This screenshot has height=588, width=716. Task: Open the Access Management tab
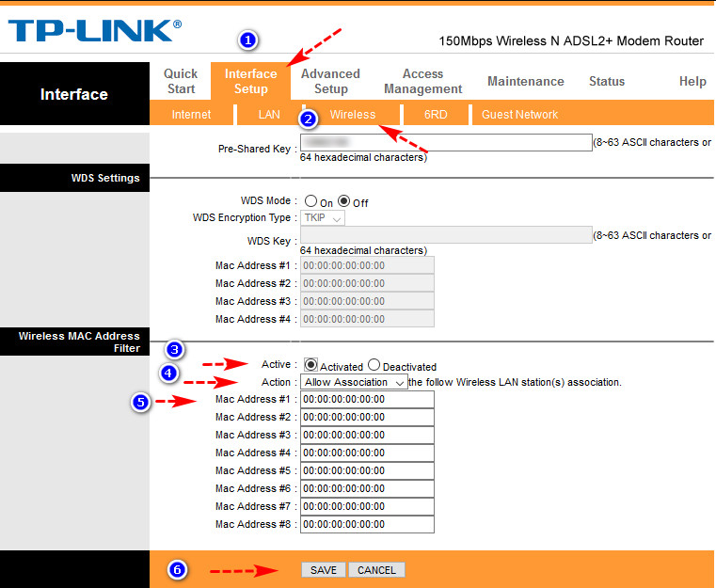422,81
